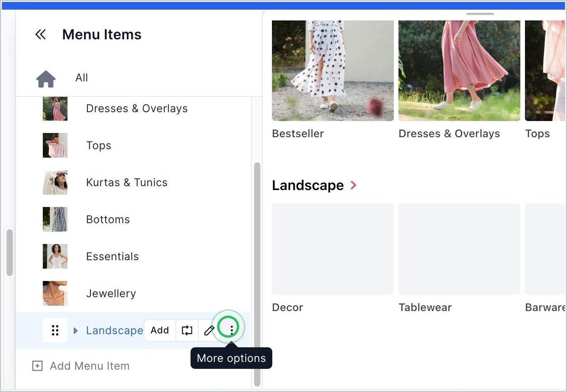The height and width of the screenshot is (392, 567).
Task: Click the Bottoms list thumbnail
Action: click(x=55, y=219)
